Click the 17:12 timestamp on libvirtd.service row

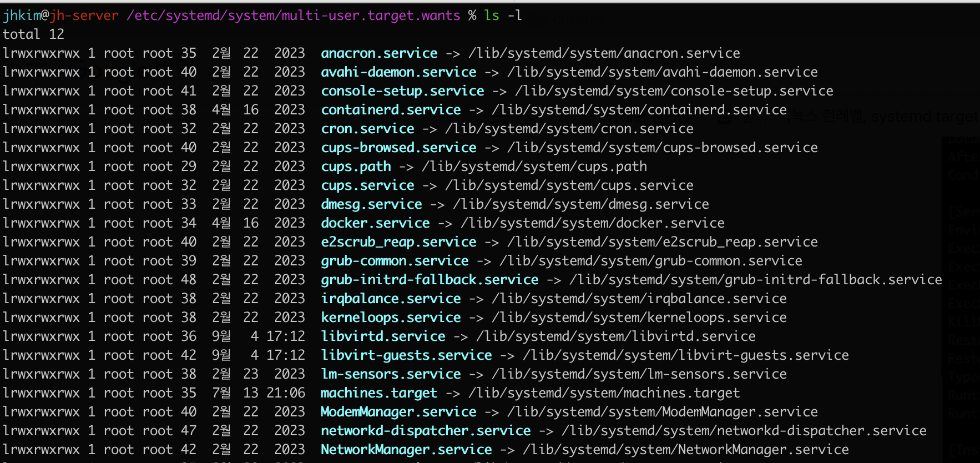click(286, 336)
